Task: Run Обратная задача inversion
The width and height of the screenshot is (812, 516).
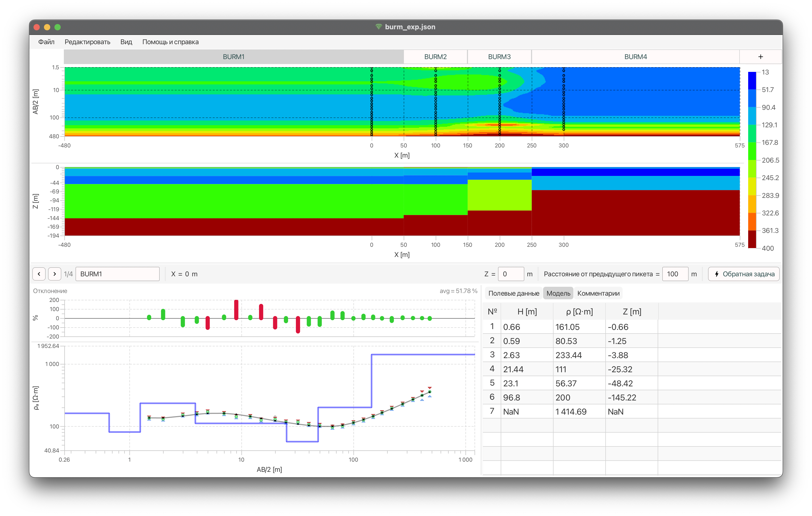Action: click(x=743, y=274)
